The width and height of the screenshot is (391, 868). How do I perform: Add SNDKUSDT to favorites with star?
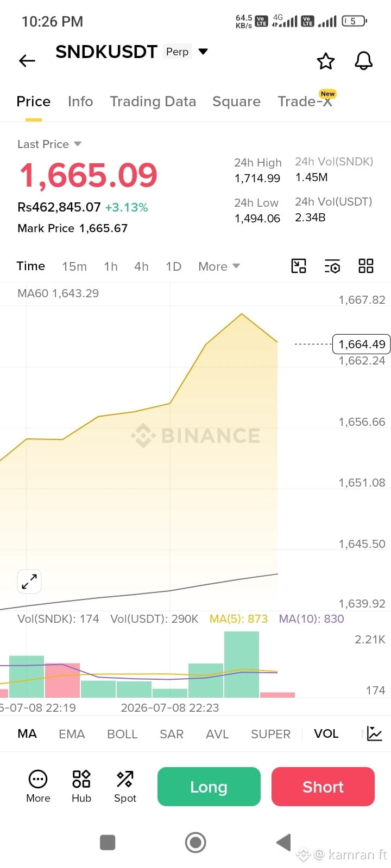click(x=326, y=61)
